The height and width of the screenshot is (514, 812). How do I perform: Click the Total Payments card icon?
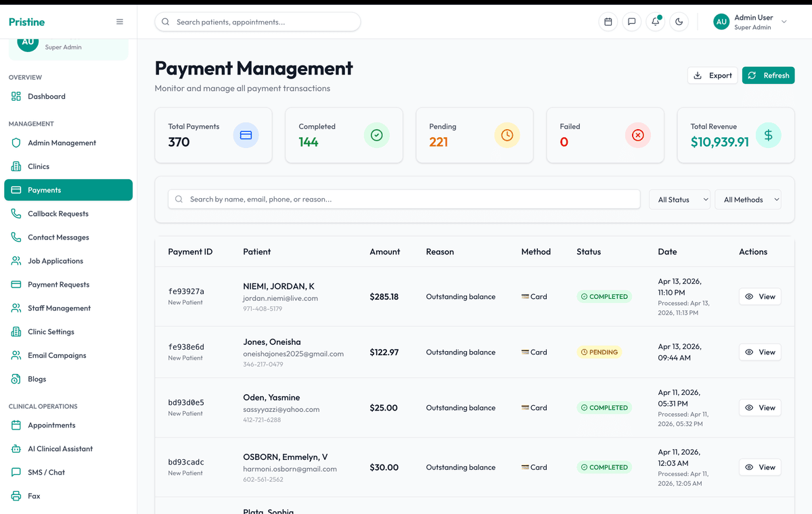pos(246,135)
